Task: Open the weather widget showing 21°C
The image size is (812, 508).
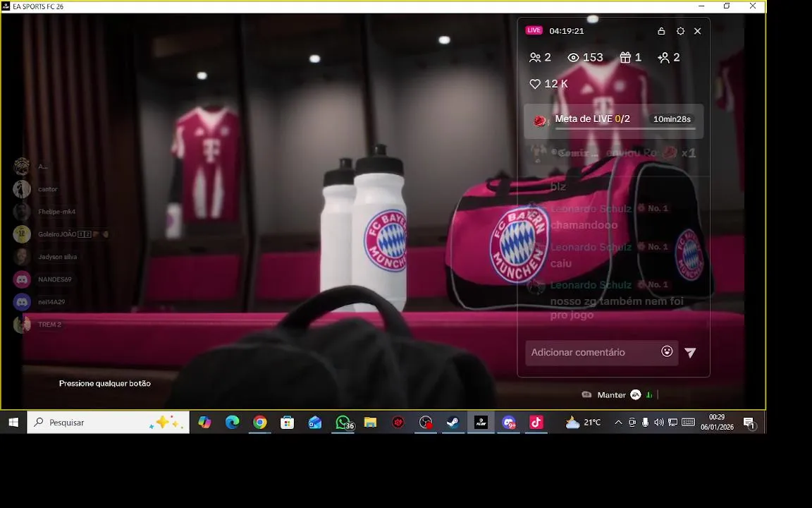Action: 584,423
